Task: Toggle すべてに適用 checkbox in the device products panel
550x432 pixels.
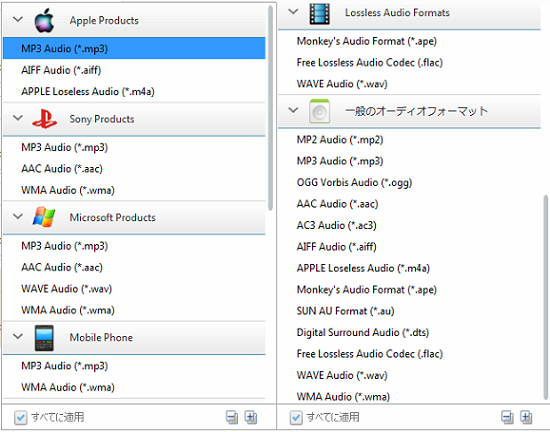Action: click(x=21, y=418)
